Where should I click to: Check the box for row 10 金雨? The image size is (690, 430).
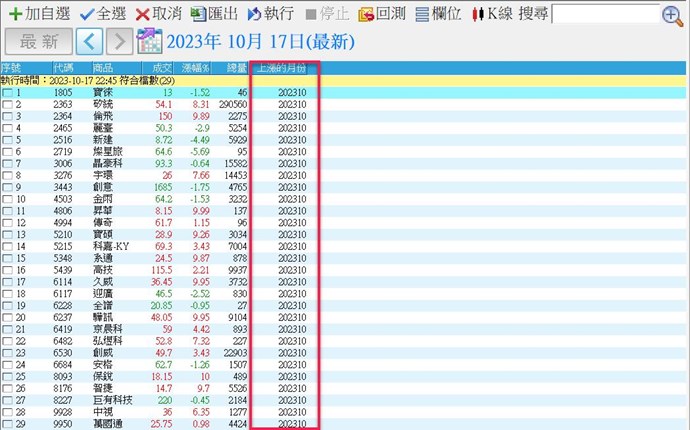pyautogui.click(x=8, y=199)
